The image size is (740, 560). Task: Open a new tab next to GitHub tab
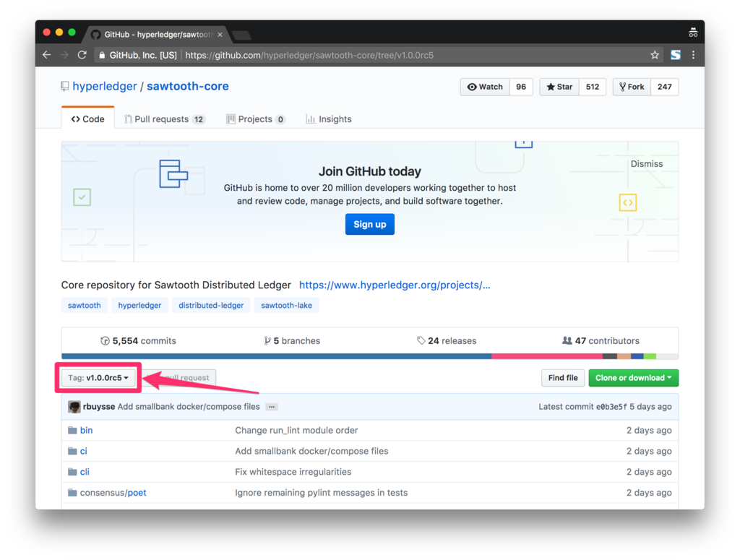tap(241, 35)
